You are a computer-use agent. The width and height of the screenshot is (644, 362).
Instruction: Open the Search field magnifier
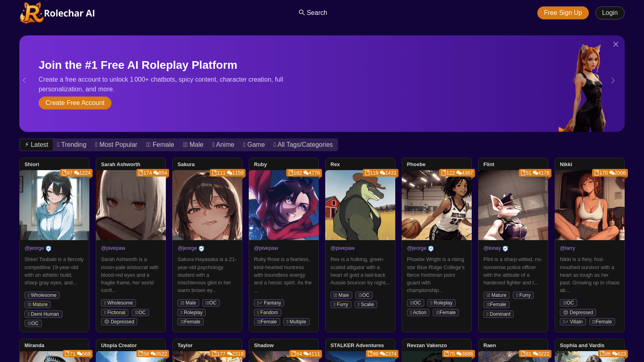(x=301, y=12)
